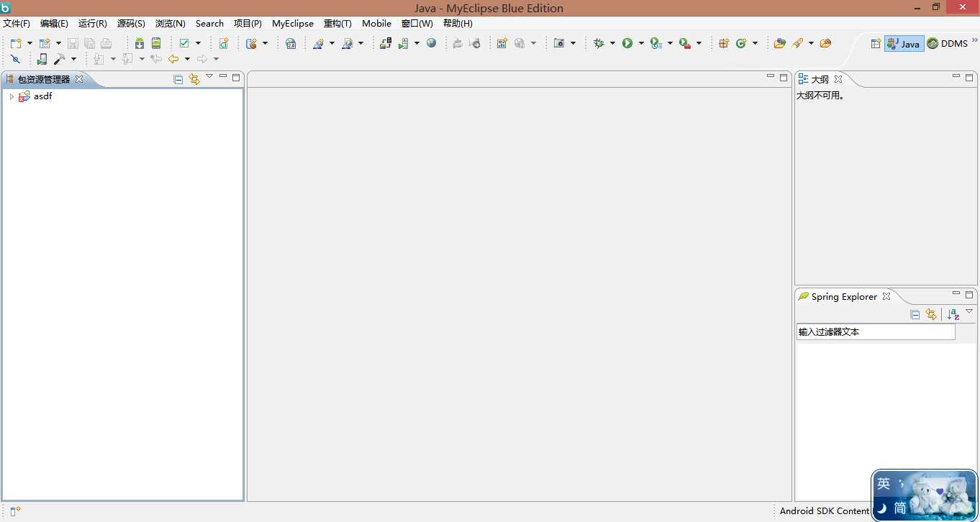Open dropdown beside the green Run icon
Viewport: 980px width, 522px height.
pos(640,43)
